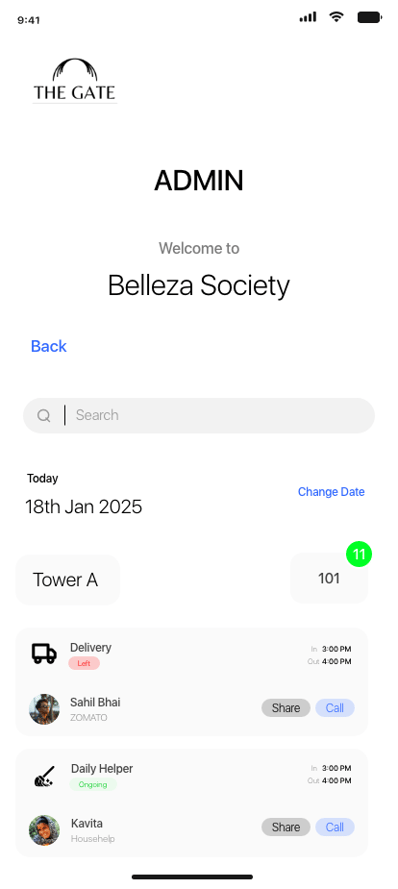Focus the Search input field
Screen dimensions: 398x889
tap(199, 416)
